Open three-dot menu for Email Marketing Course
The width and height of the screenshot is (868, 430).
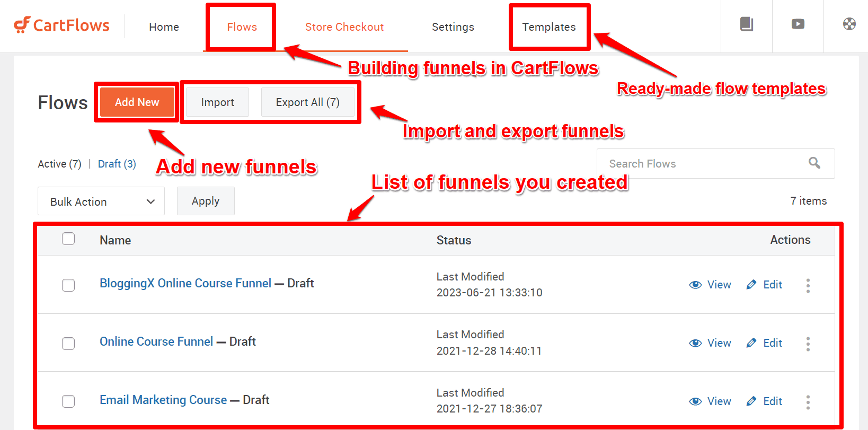(808, 402)
